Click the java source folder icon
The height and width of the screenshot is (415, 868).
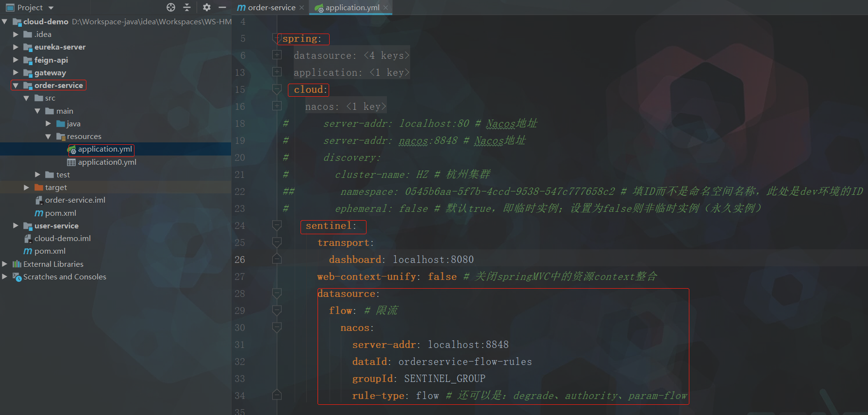coord(61,124)
